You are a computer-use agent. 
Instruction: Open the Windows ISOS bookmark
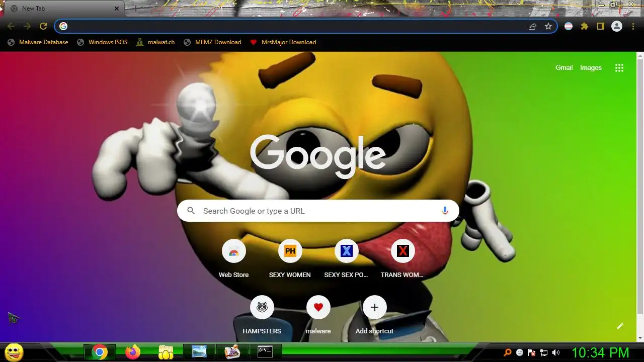tap(102, 42)
